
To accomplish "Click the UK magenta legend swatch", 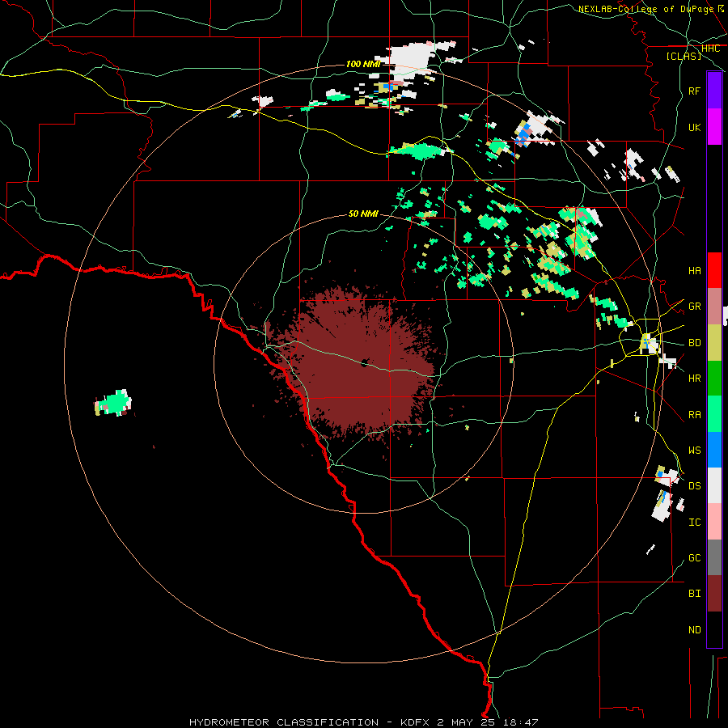I will [714, 127].
